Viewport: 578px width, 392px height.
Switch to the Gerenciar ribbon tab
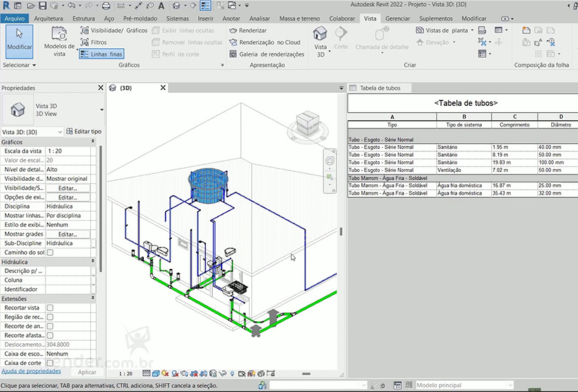click(397, 19)
